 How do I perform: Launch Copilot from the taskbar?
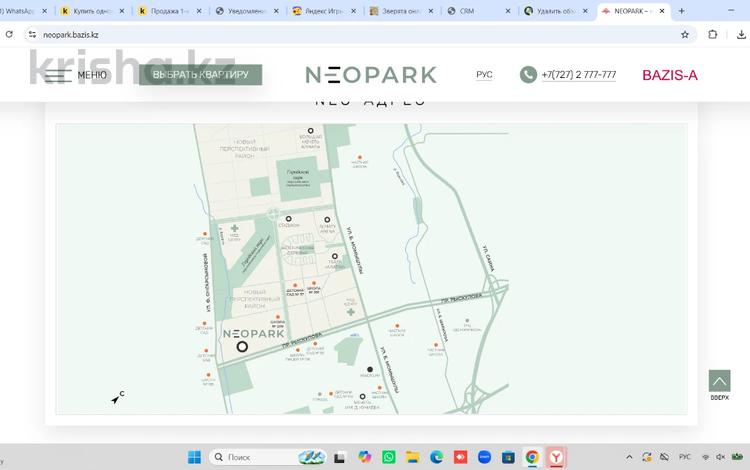(364, 457)
